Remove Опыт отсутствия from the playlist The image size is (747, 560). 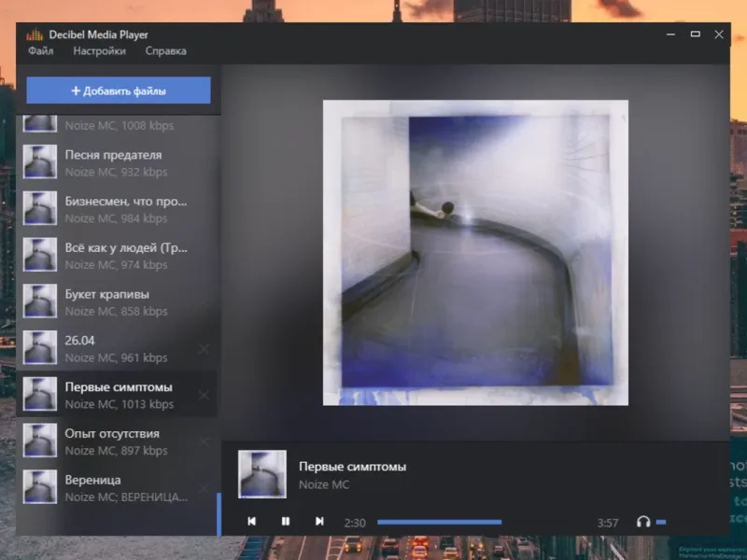pos(204,441)
